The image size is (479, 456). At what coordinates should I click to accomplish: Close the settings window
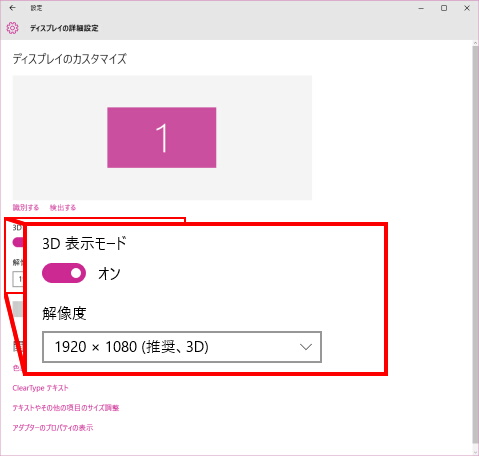[x=467, y=8]
